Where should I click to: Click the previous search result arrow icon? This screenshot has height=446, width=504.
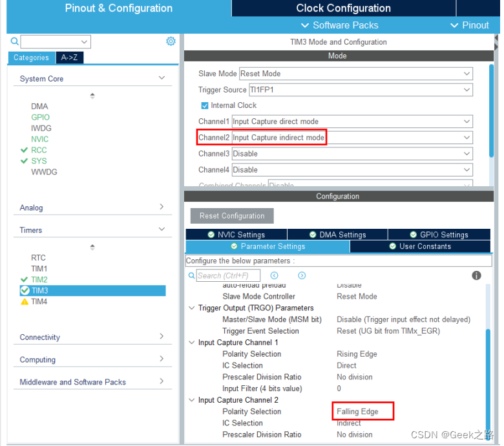pyautogui.click(x=274, y=275)
